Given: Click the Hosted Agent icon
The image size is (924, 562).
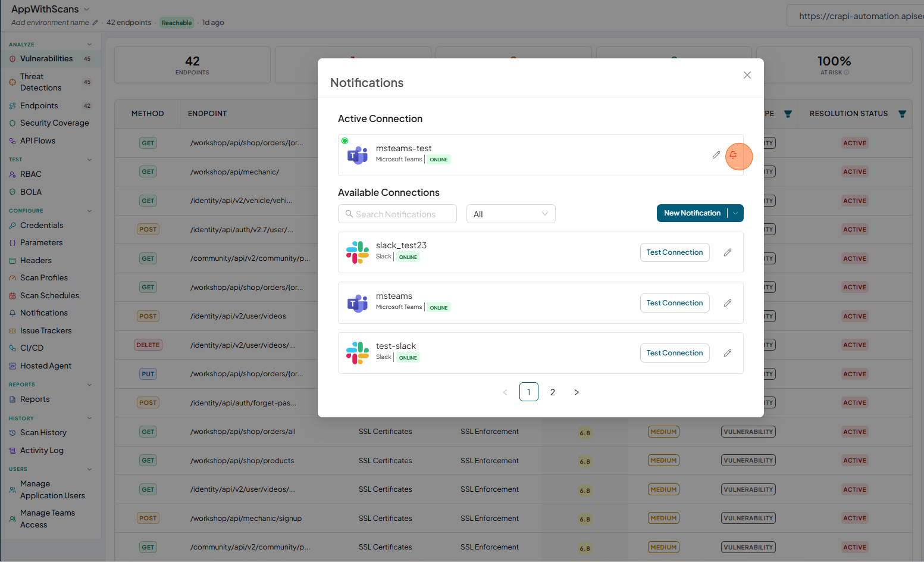Looking at the screenshot, I should click(x=12, y=366).
